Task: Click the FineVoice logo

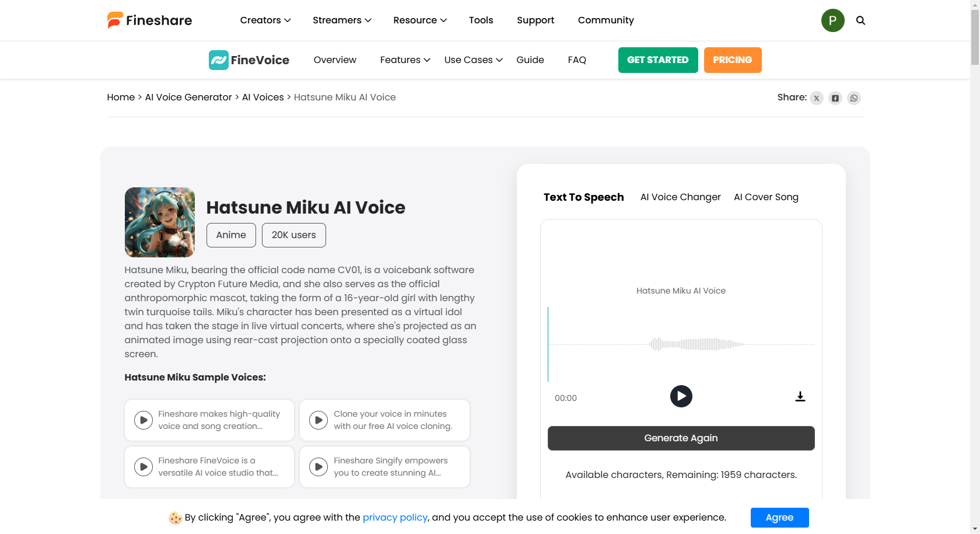Action: [249, 60]
